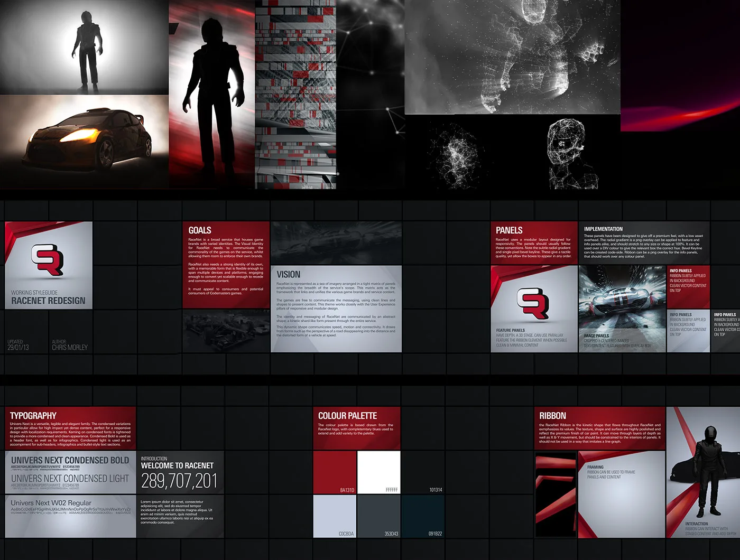Open the red ribbon close-up on black image
This screenshot has width=740, height=560.
pos(555,494)
